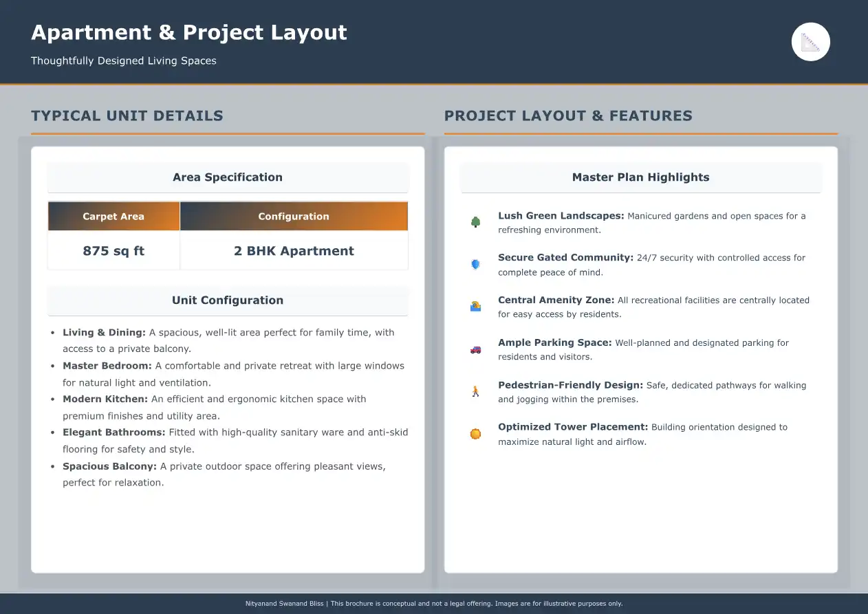
Task: Click the green tree icon
Action: (475, 222)
